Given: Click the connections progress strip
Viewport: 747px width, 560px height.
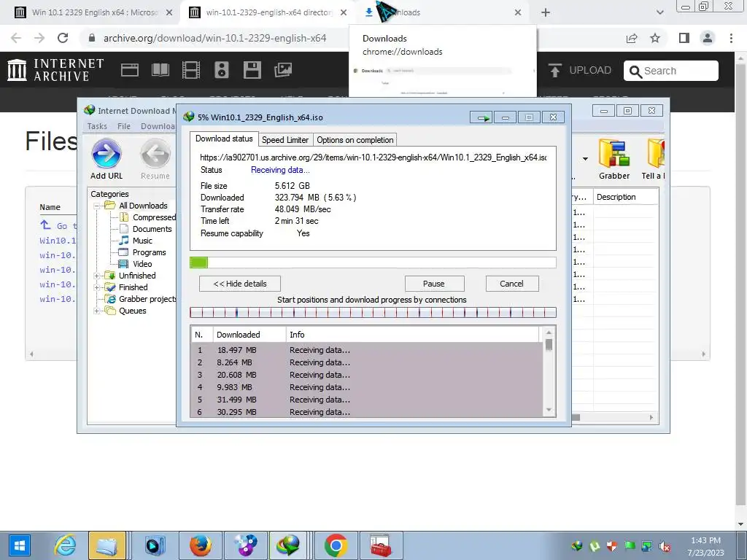Looking at the screenshot, I should click(x=373, y=312).
